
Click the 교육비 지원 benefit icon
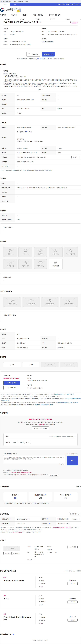56,252
